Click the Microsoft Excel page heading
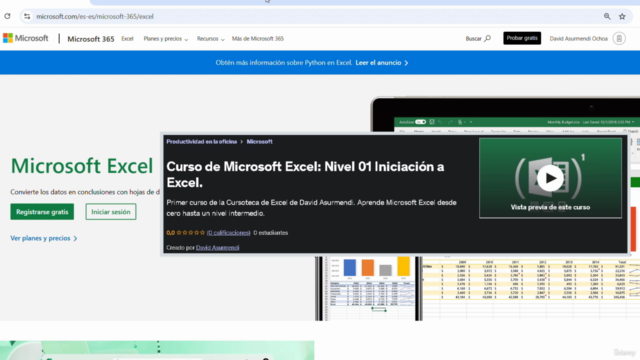 click(x=82, y=166)
